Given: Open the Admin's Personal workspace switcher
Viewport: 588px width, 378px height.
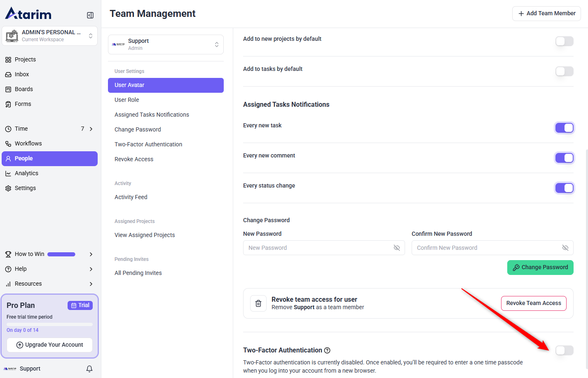Looking at the screenshot, I should [x=49, y=36].
